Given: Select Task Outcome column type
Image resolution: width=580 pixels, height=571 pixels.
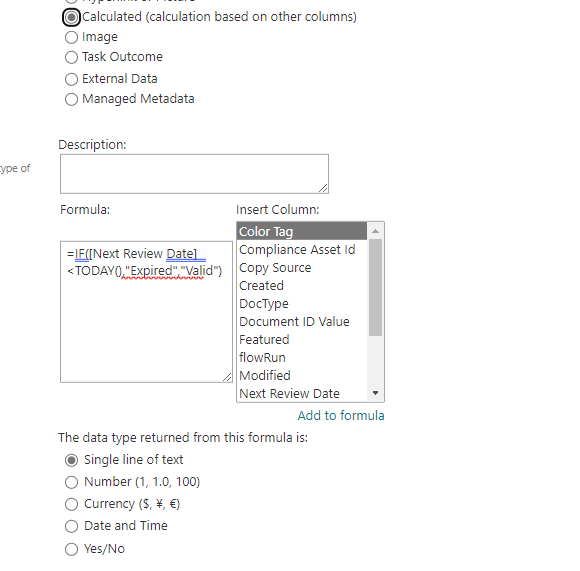Looking at the screenshot, I should 71,57.
